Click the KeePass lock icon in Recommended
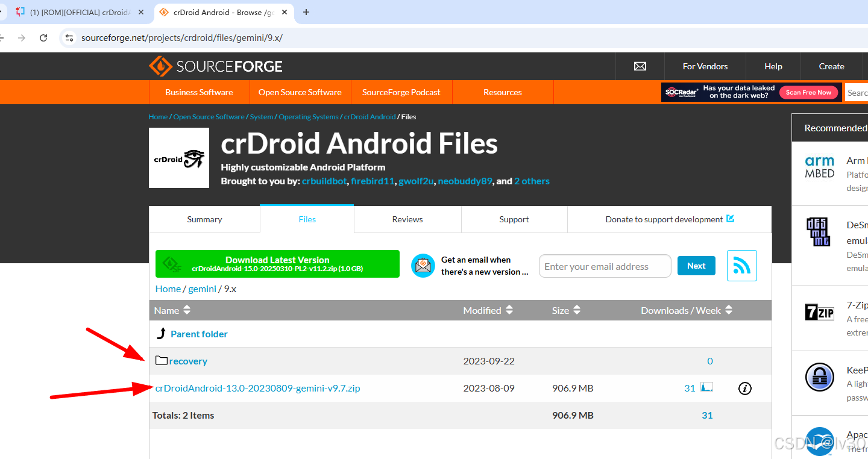Image resolution: width=868 pixels, height=459 pixels. pos(820,377)
